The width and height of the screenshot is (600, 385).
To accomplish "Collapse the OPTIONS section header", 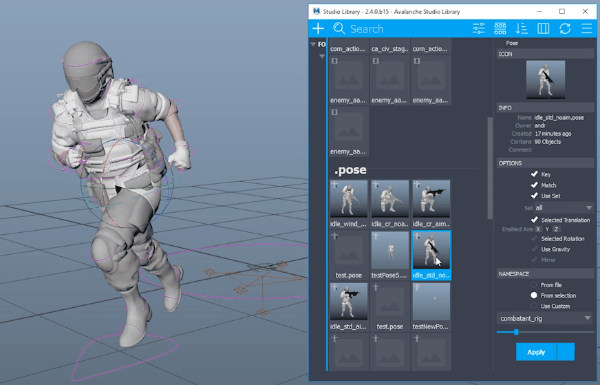I will (545, 163).
